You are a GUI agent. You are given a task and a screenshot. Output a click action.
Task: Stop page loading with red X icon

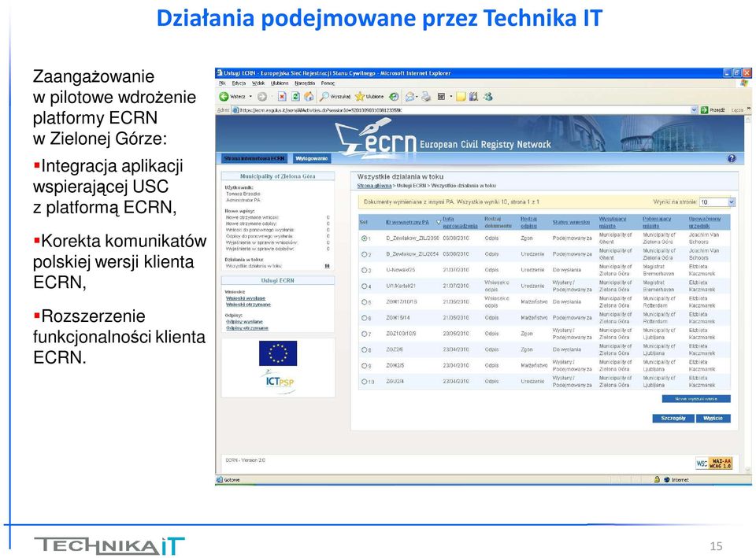pyautogui.click(x=282, y=96)
